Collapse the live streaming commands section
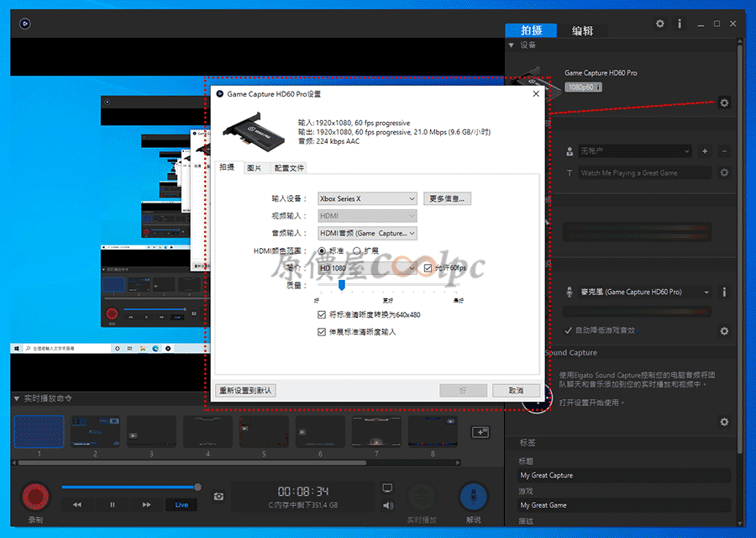Screen dimensions: 756x538 tap(17, 398)
